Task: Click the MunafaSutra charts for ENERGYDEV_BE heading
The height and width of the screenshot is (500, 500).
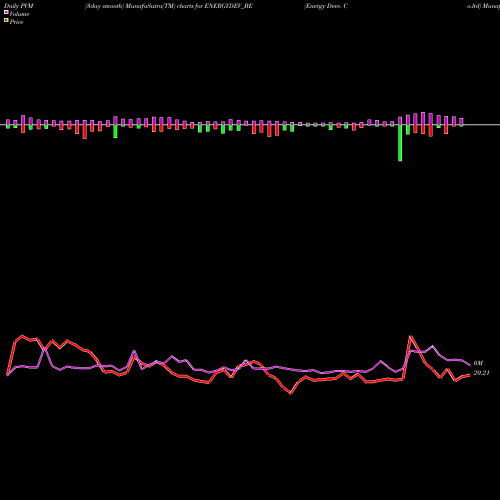Action: pyautogui.click(x=169, y=6)
